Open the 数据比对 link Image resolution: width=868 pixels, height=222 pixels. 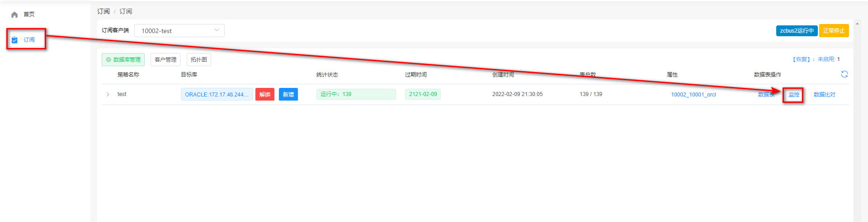(824, 95)
